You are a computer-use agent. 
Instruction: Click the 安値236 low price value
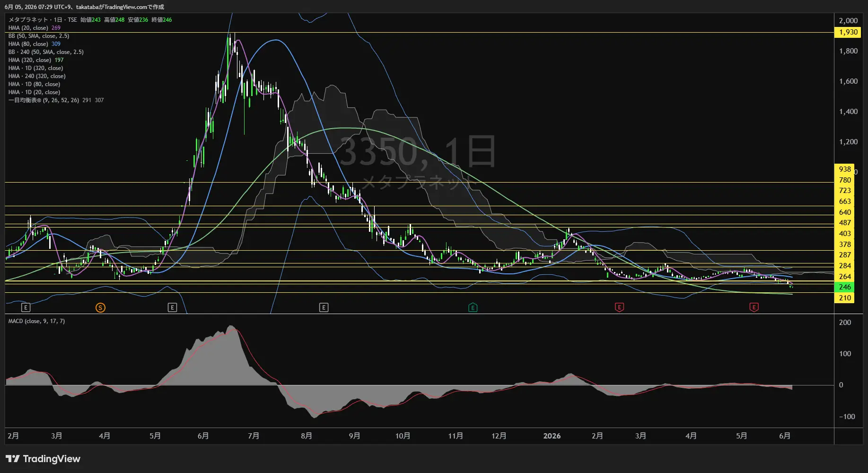coord(138,20)
